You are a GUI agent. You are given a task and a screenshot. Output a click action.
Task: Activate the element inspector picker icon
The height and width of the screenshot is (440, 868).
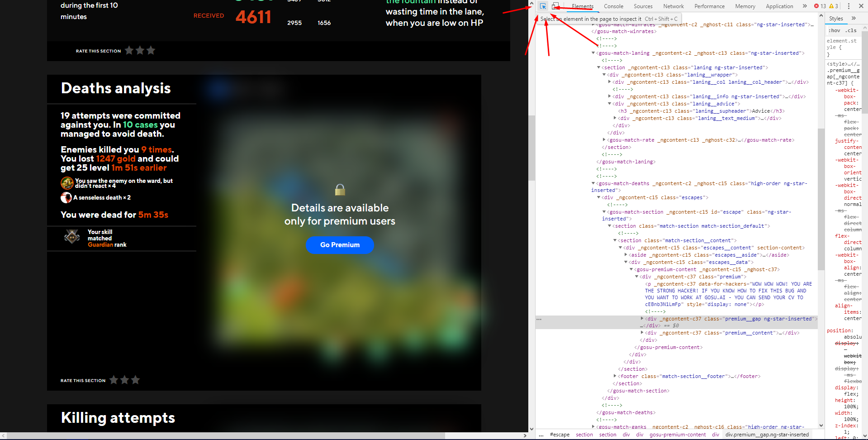543,6
